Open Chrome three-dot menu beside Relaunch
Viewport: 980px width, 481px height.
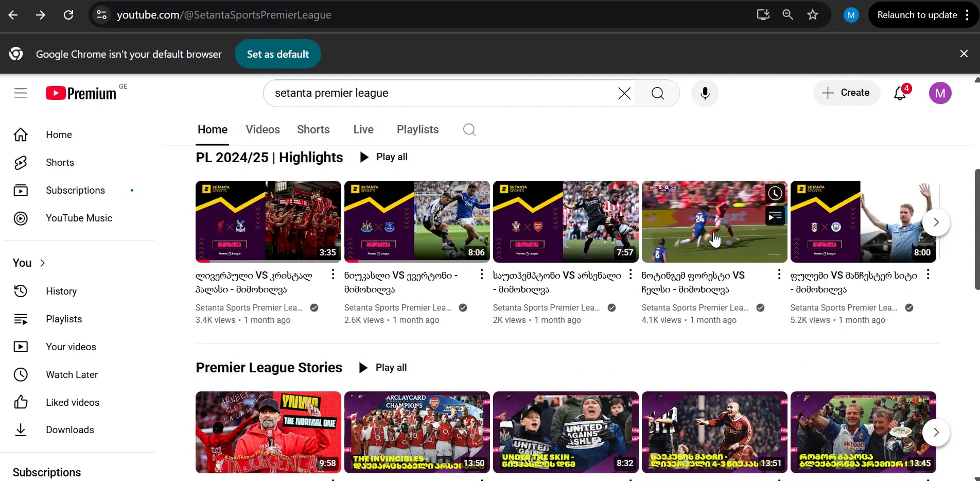point(968,15)
